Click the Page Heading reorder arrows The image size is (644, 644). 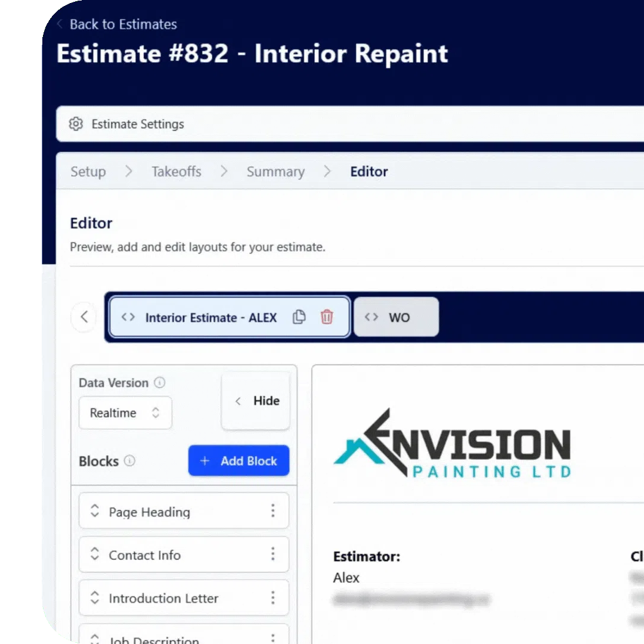(95, 510)
